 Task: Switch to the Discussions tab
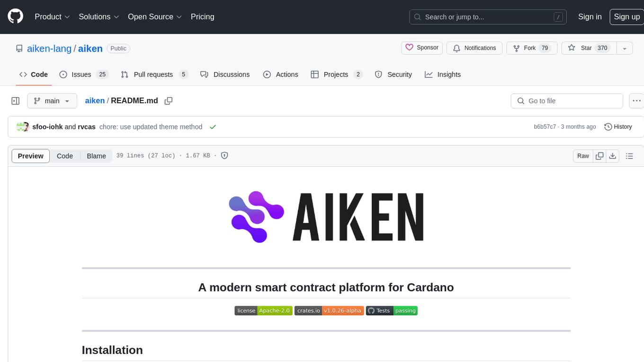coord(225,74)
